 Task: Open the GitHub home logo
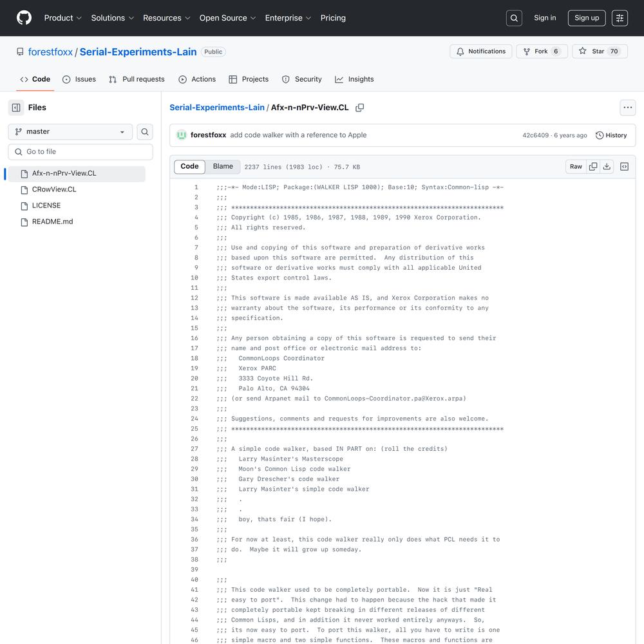tap(24, 17)
